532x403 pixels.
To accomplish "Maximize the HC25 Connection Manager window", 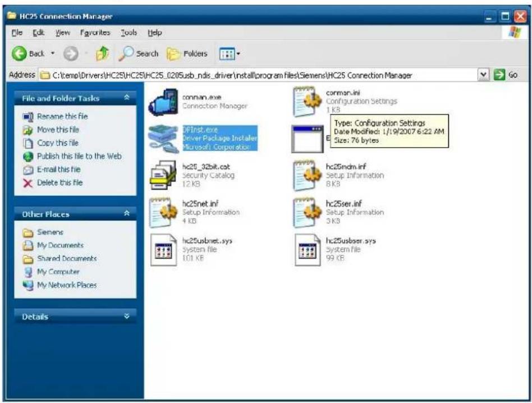I will [x=505, y=16].
